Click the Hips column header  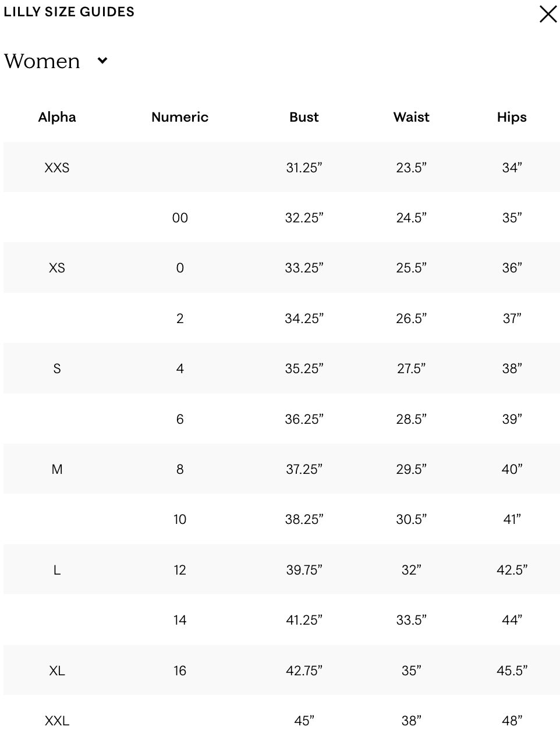pos(512,117)
